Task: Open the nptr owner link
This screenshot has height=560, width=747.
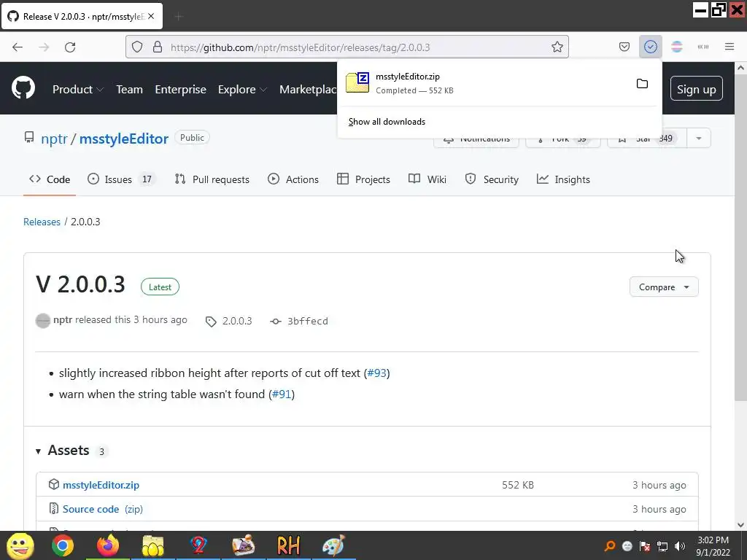Action: pos(54,139)
